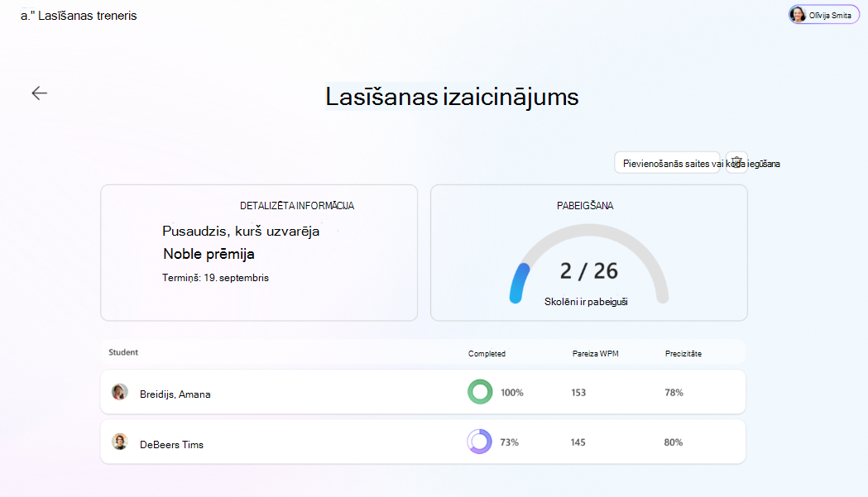Viewport: 868px width, 497px height.
Task: Click the delete trash can icon
Action: click(x=736, y=162)
